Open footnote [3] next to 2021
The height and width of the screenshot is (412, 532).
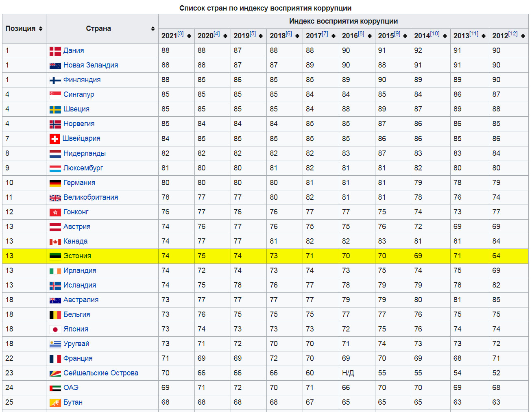pyautogui.click(x=181, y=34)
